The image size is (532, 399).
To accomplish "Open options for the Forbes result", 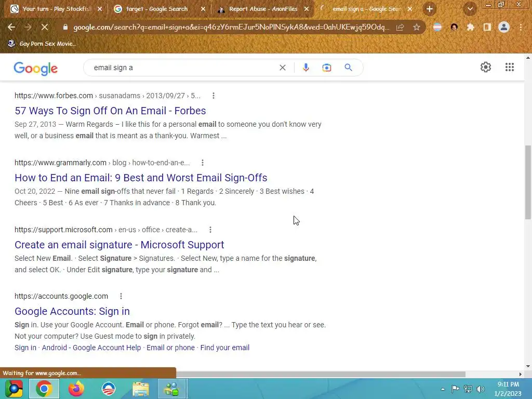I will click(214, 96).
